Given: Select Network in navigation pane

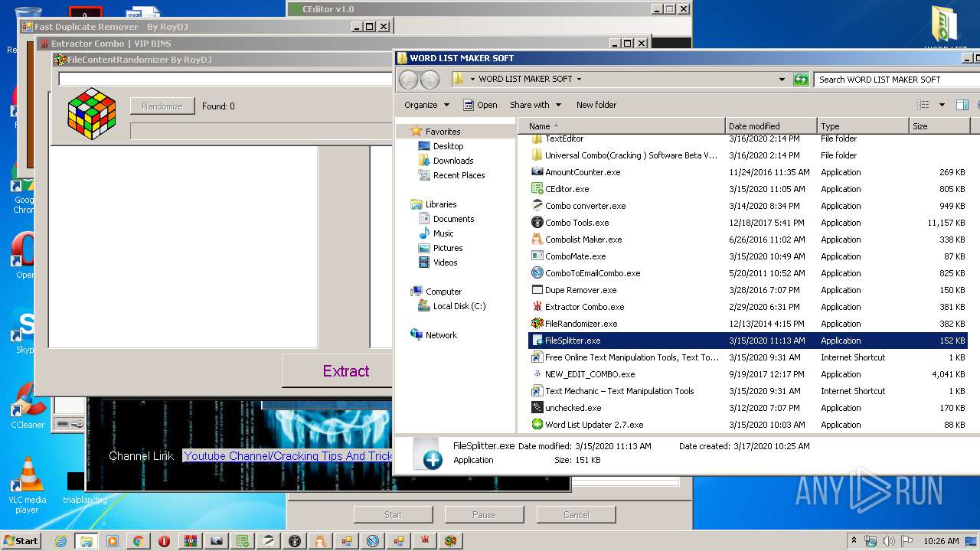Looking at the screenshot, I should (441, 335).
